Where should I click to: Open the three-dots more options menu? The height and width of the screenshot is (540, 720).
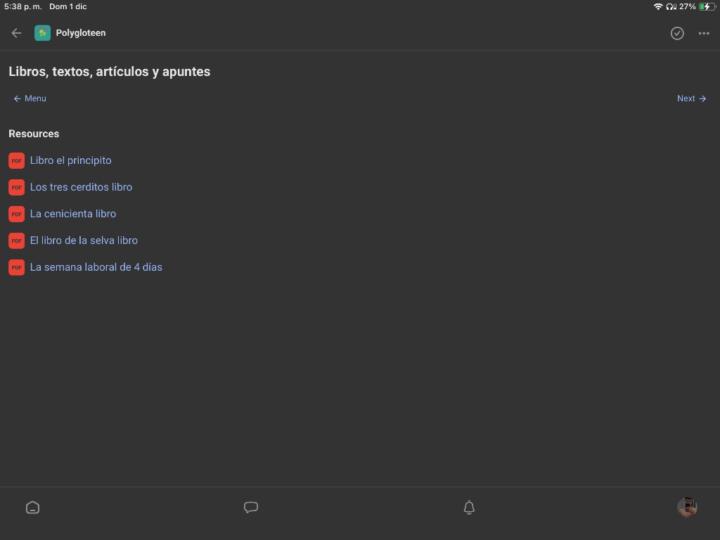click(x=703, y=33)
